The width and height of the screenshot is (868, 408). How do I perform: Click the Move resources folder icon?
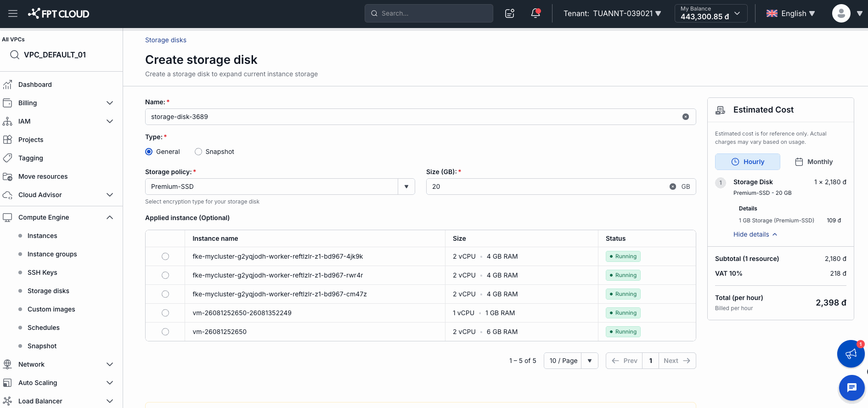coord(7,176)
